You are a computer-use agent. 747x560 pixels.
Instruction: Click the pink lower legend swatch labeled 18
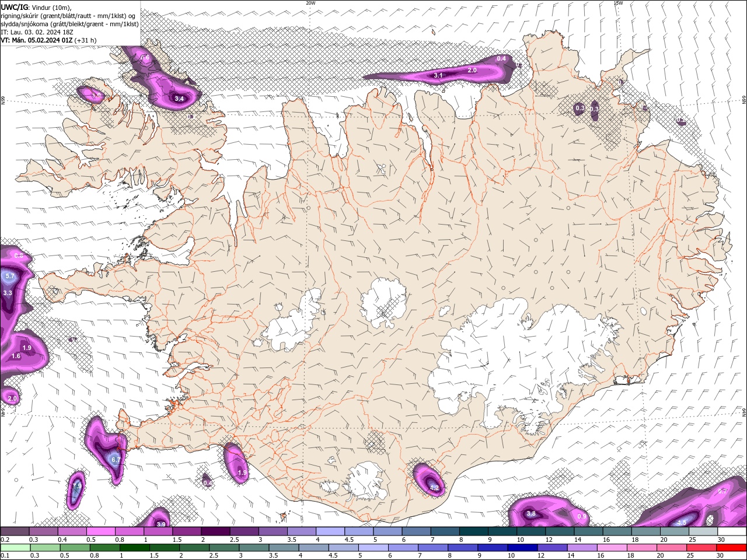641,548
